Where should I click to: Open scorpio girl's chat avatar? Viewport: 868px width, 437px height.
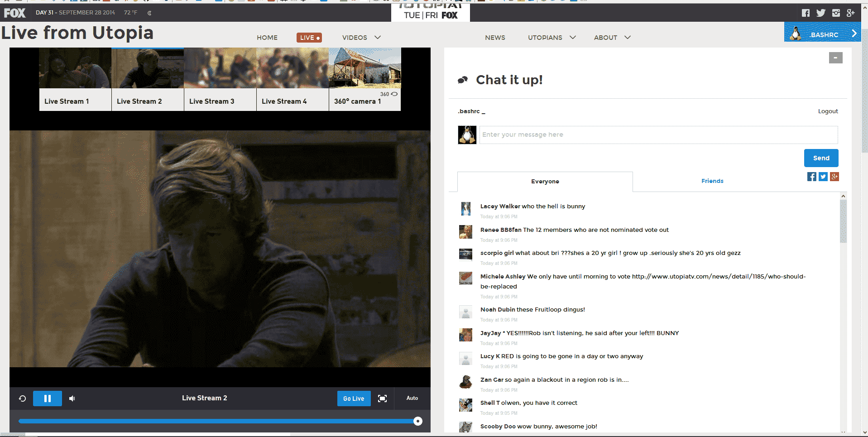465,255
